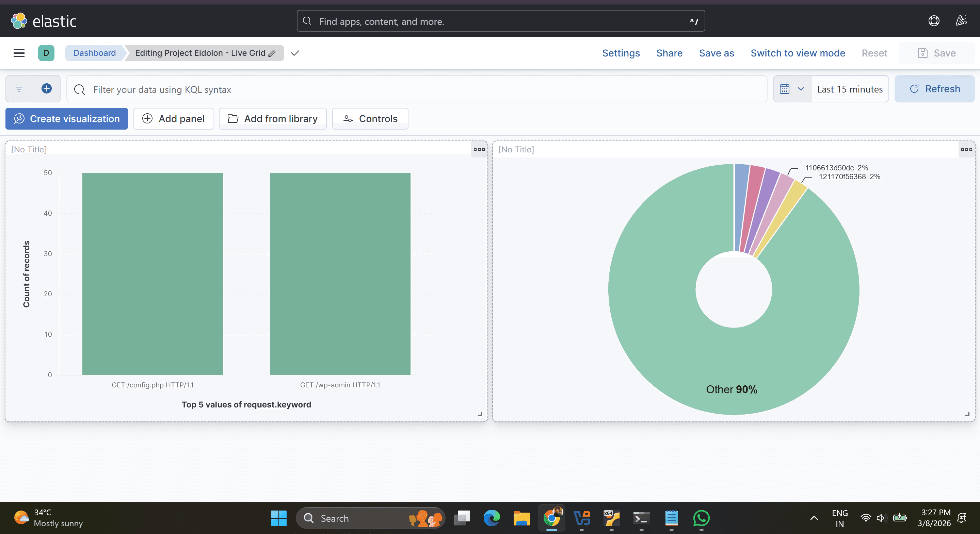
Task: Open the Notepad app from taskbar
Action: (672, 518)
